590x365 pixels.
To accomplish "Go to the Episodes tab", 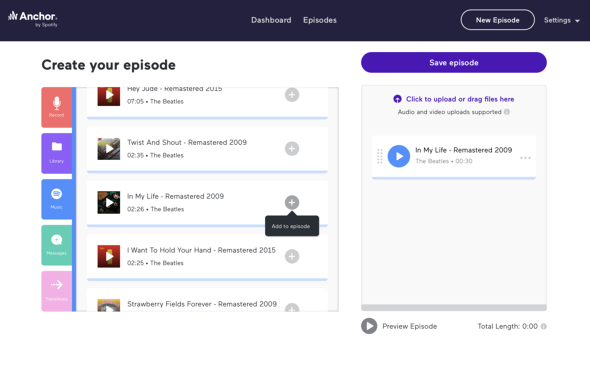I will [x=320, y=20].
